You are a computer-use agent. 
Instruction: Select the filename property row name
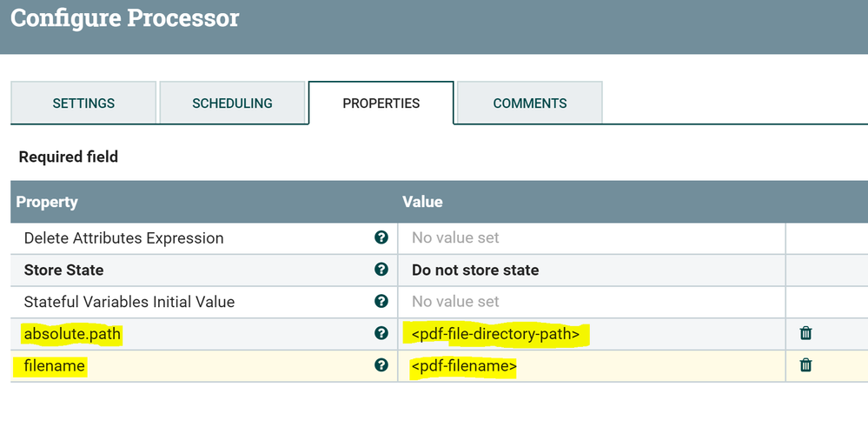pyautogui.click(x=55, y=366)
